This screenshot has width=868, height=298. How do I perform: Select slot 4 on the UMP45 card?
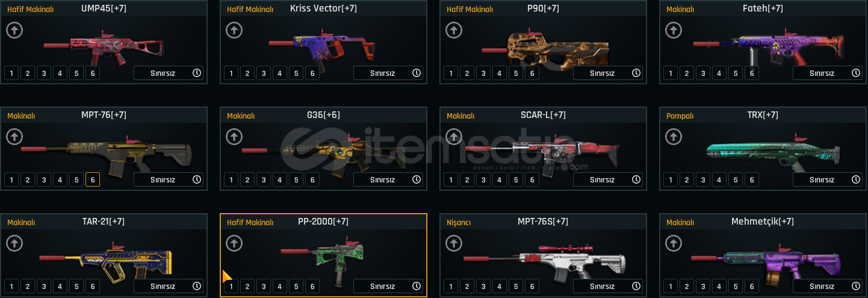pyautogui.click(x=60, y=73)
